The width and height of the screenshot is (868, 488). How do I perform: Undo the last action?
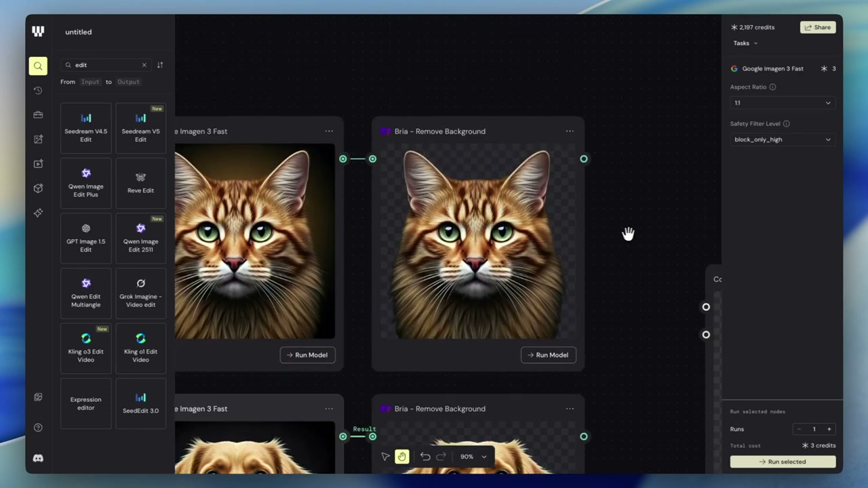coord(425,457)
